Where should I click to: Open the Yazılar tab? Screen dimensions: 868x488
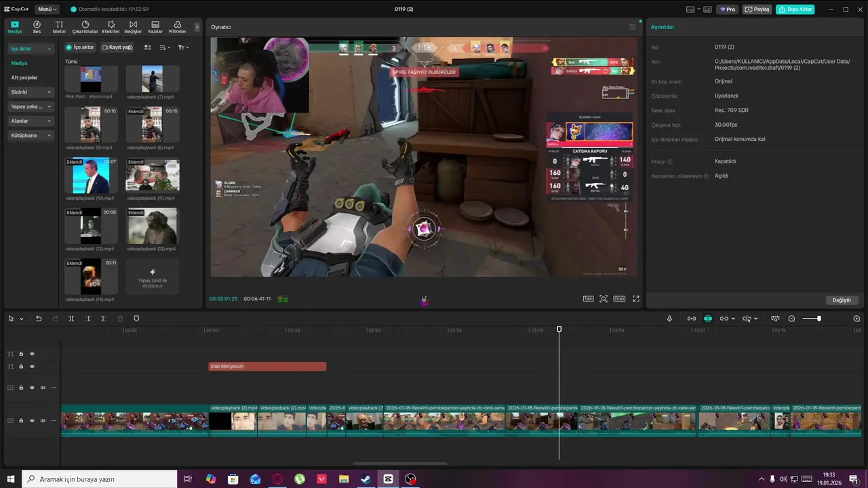point(155,27)
